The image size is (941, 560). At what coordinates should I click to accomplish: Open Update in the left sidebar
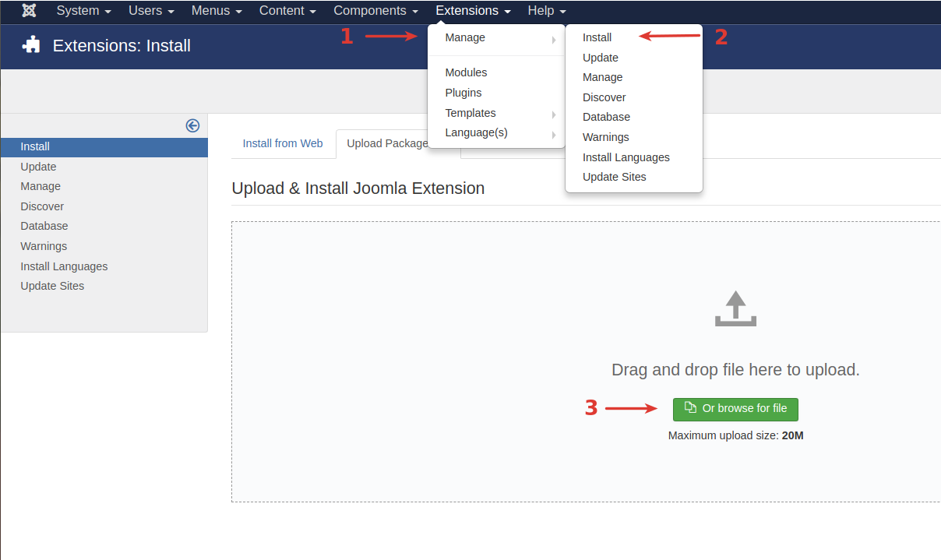tap(104, 167)
